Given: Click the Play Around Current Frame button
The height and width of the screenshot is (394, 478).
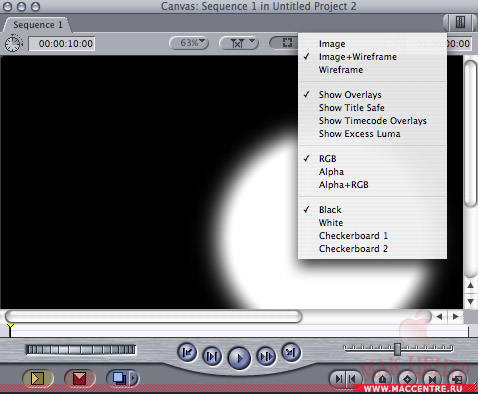Looking at the screenshot, I should (x=266, y=357).
